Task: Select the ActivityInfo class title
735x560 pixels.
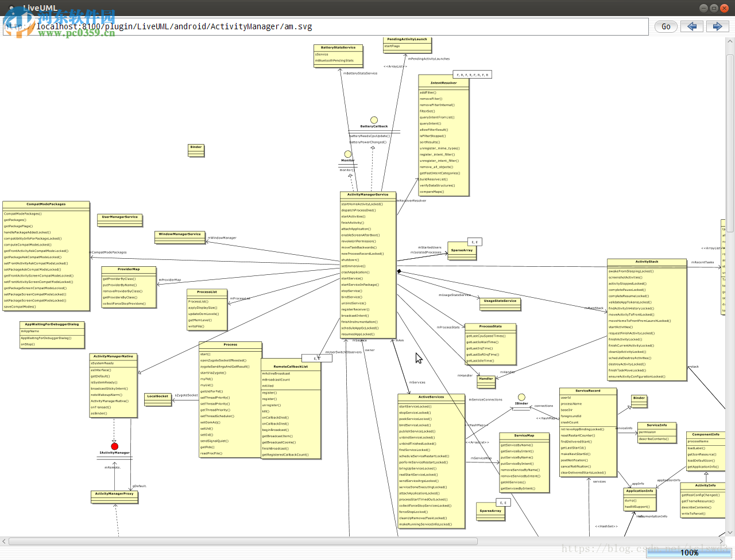Action: click(x=706, y=485)
